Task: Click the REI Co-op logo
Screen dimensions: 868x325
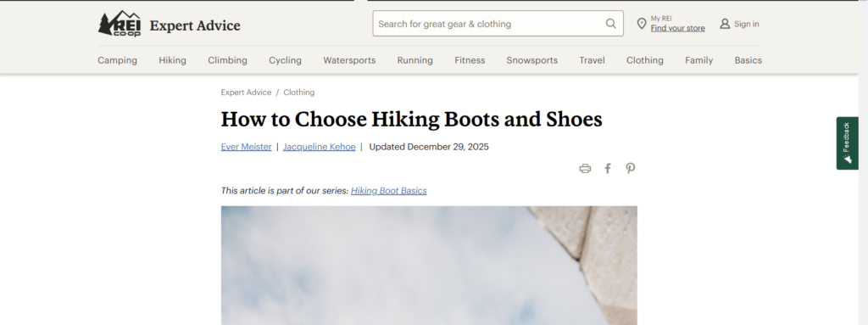Action: point(119,24)
